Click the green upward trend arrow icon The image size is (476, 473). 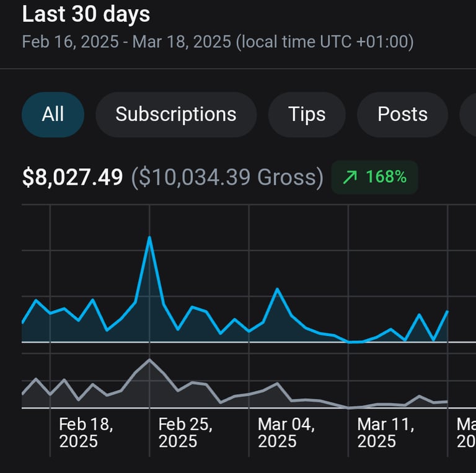(x=350, y=177)
